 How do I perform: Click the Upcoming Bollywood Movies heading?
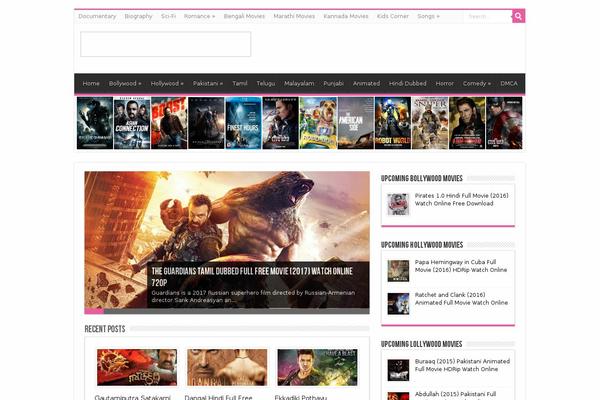422,178
